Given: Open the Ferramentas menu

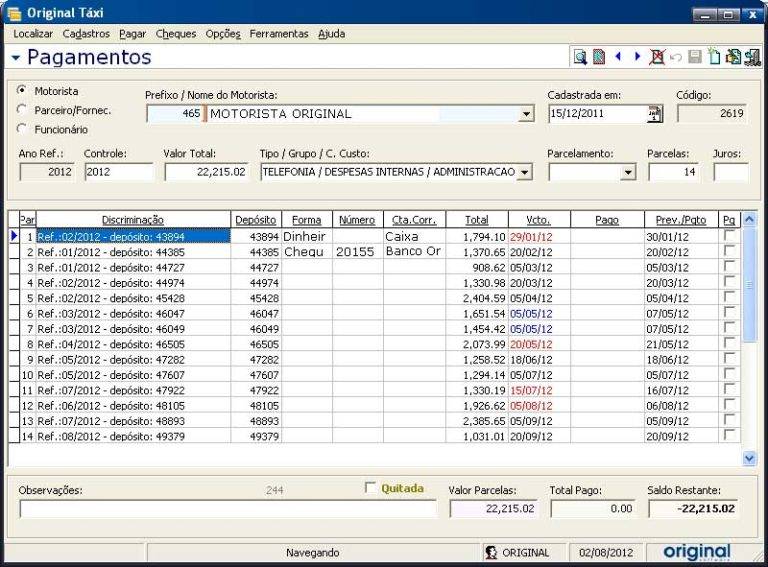Looking at the screenshot, I should [279, 34].
